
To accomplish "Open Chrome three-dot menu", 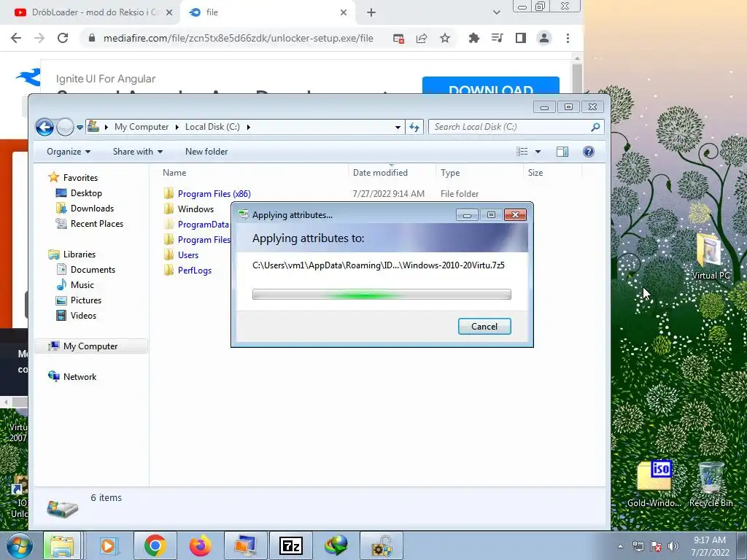I will [x=568, y=38].
